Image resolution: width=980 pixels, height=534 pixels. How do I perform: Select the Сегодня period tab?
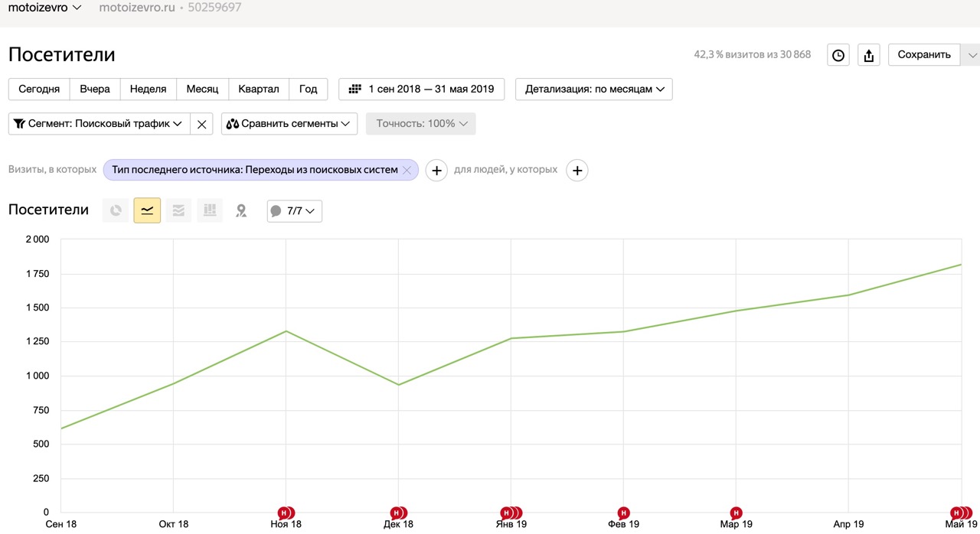[39, 89]
